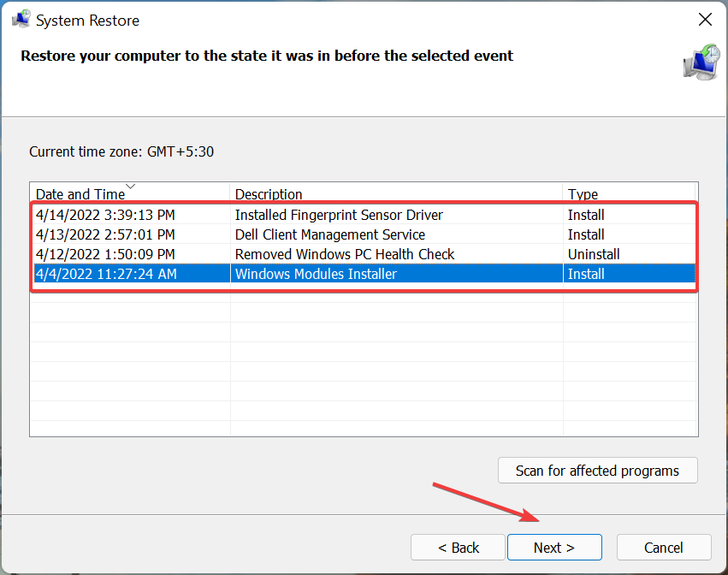The image size is (728, 575).
Task: Select the Dell Client Management Service restore point
Action: coord(329,234)
